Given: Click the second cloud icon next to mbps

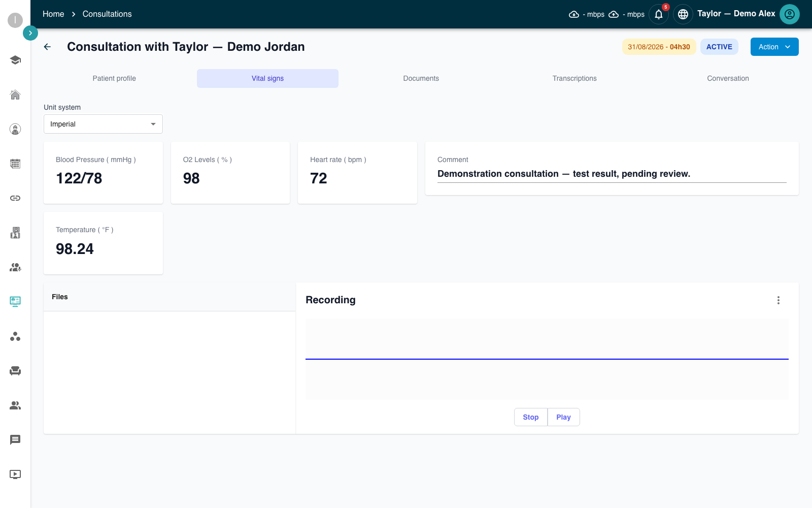Looking at the screenshot, I should [614, 14].
